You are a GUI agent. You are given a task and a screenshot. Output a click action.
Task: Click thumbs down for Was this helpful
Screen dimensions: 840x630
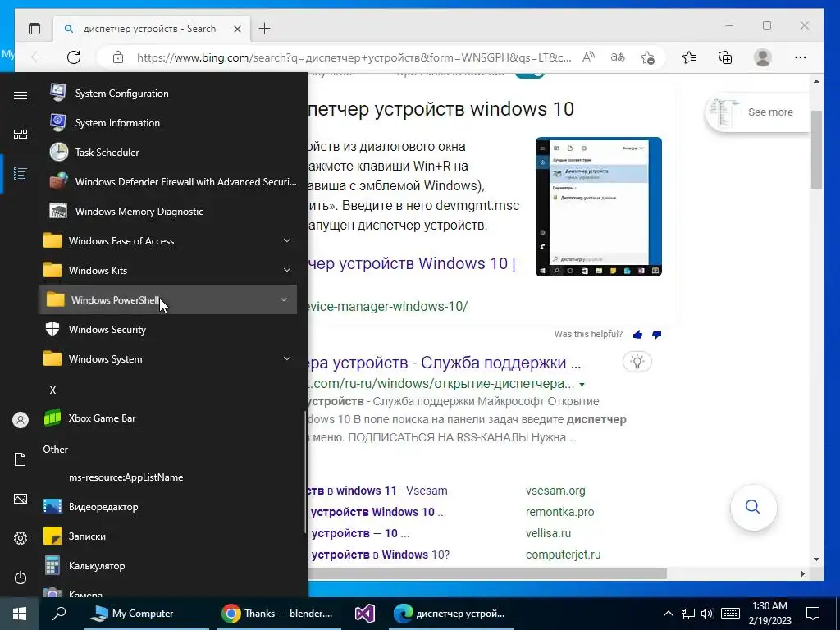click(x=657, y=335)
